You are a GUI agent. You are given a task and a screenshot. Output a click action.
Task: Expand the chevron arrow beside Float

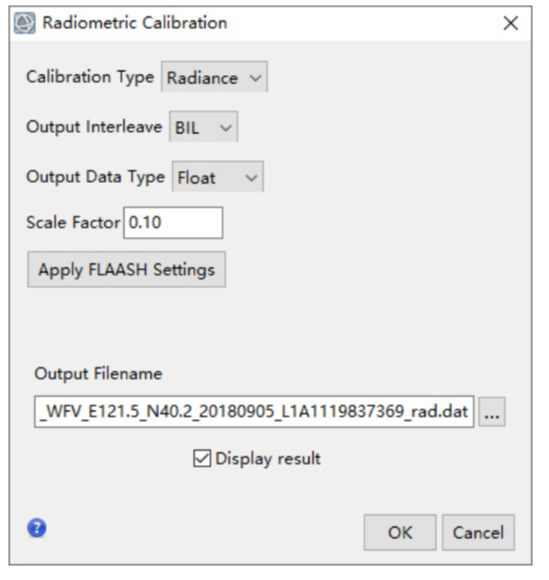[252, 178]
